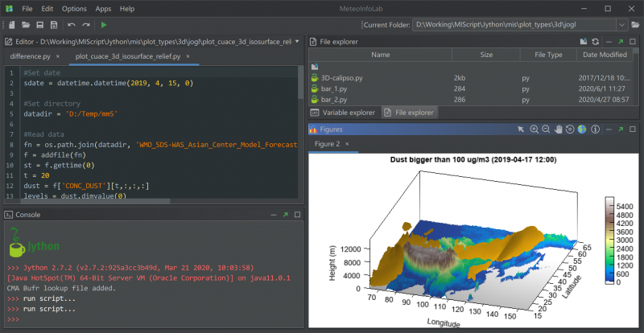Click the Undo arrow in toolbar

72,26
